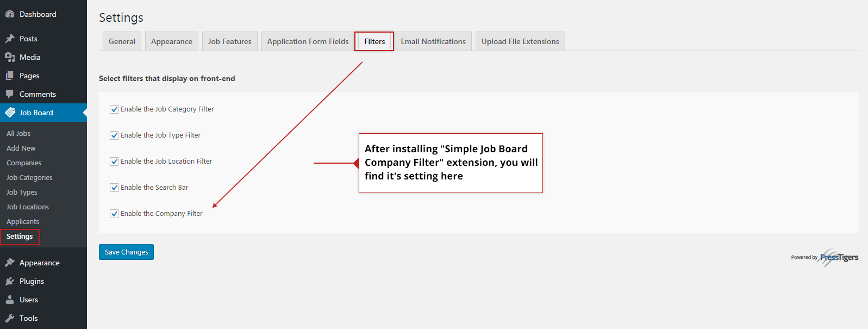Click the PressTigers logo
This screenshot has height=329, width=868.
839,257
